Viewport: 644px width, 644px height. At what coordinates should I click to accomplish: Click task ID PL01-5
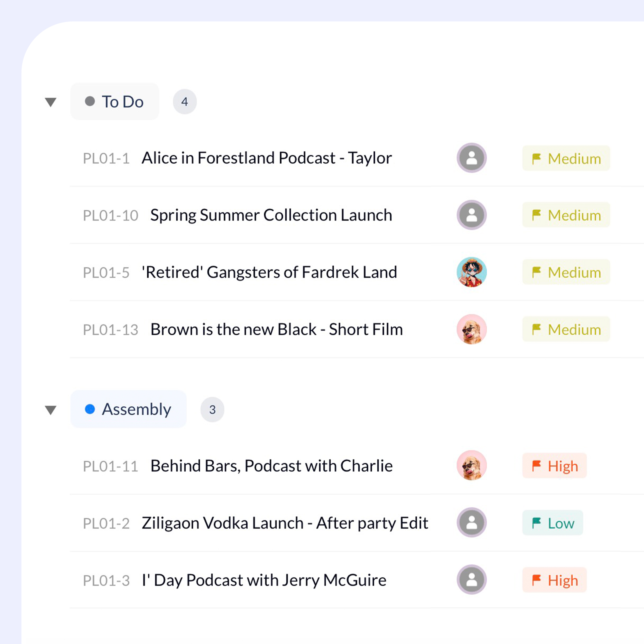pos(106,273)
